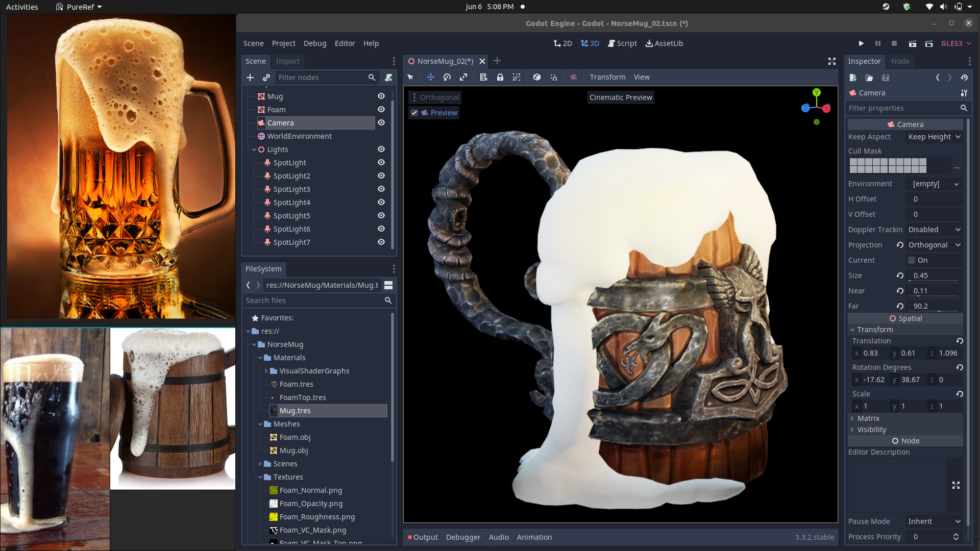Hide the Foam node visibility eye

click(x=381, y=109)
